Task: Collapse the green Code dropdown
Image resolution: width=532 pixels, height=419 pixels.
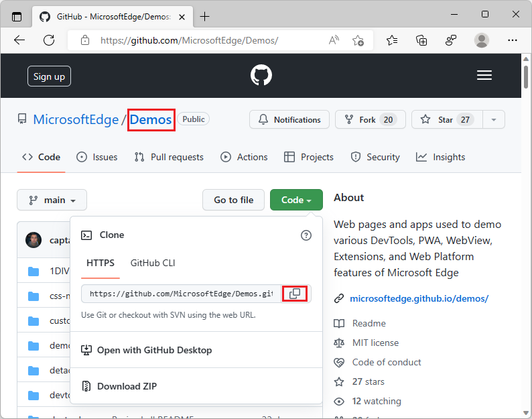Action: pos(296,200)
